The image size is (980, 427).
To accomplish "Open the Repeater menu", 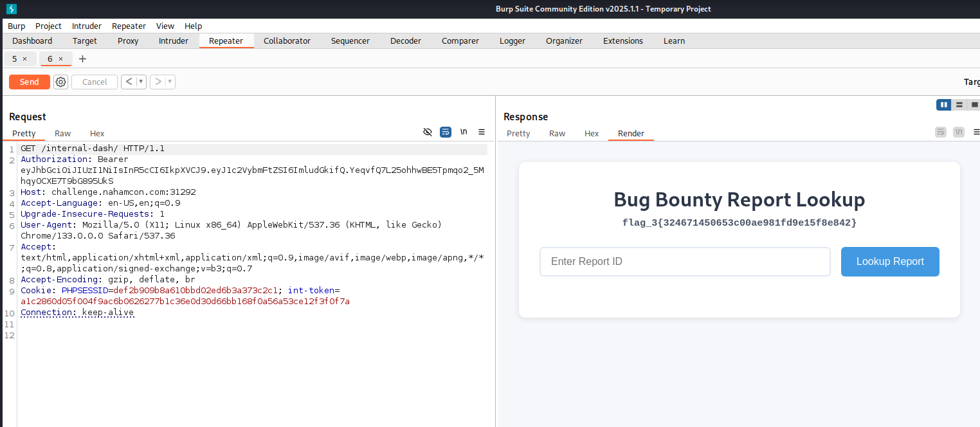I will [x=129, y=26].
